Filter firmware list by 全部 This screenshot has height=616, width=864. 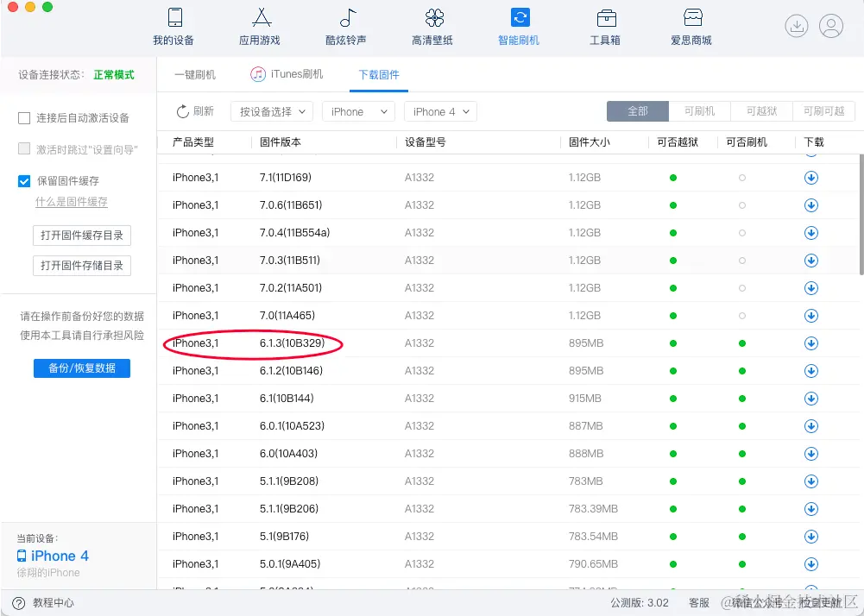tap(638, 111)
